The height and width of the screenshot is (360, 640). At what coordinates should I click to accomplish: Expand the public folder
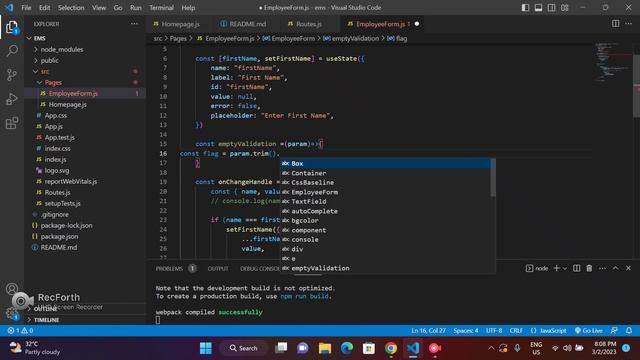pyautogui.click(x=49, y=60)
